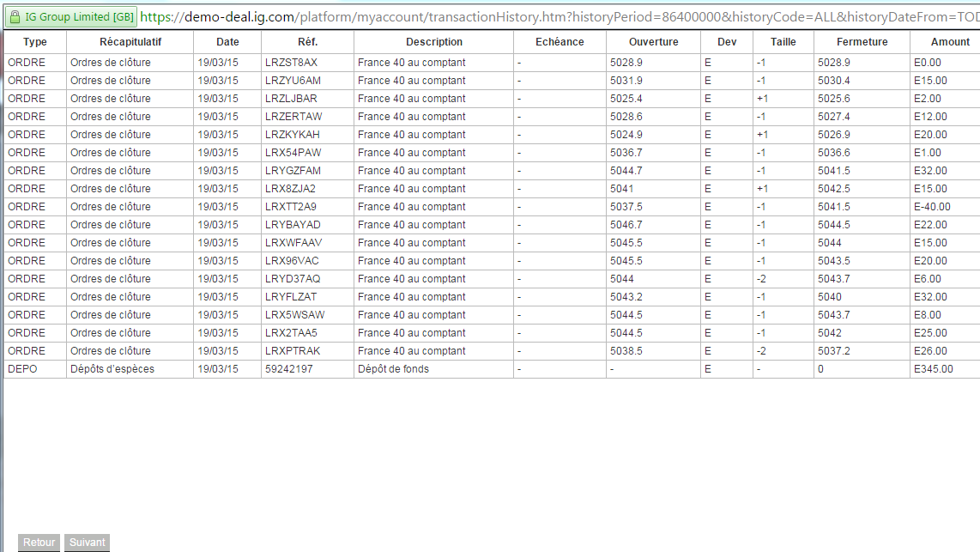Viewport: 980px width, 552px height.
Task: Click opening price 5036.7
Action: 626,153
